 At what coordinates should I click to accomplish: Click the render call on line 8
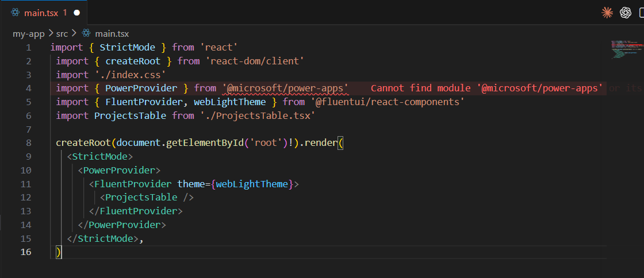[320, 142]
